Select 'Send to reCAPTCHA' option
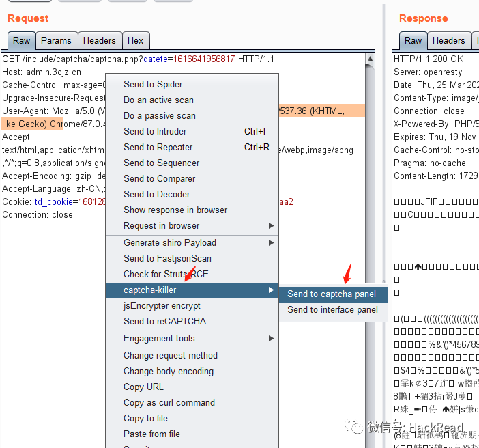The height and width of the screenshot is (448, 479). (164, 321)
